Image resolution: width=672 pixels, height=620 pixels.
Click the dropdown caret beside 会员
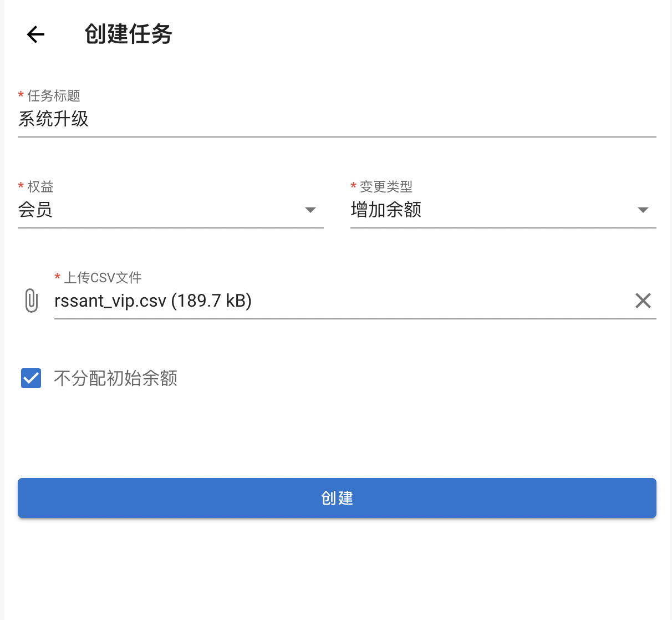(310, 210)
